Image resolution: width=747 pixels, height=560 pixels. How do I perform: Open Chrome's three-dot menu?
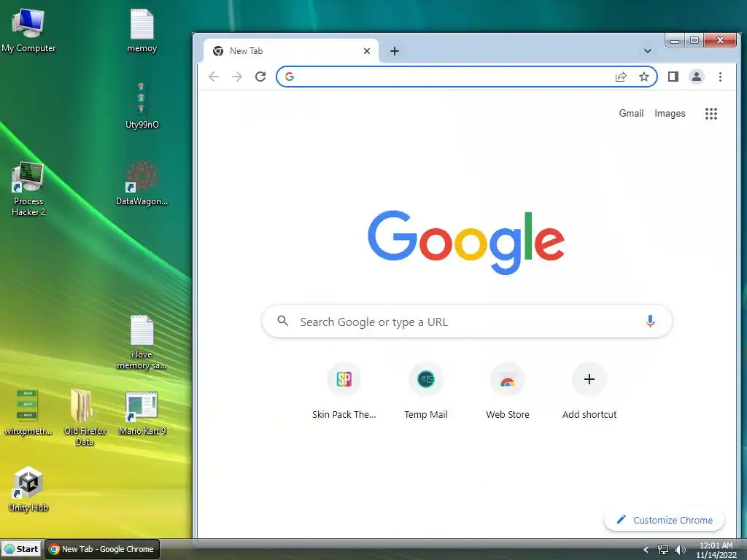pos(720,77)
